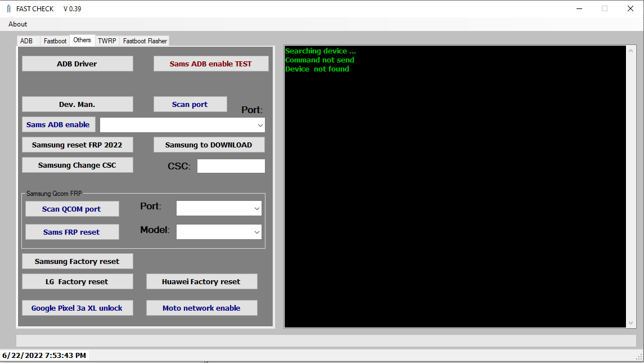Scan QCOM port in Samsung Qcom FRP
This screenshot has width=644, height=363.
pos(72,209)
